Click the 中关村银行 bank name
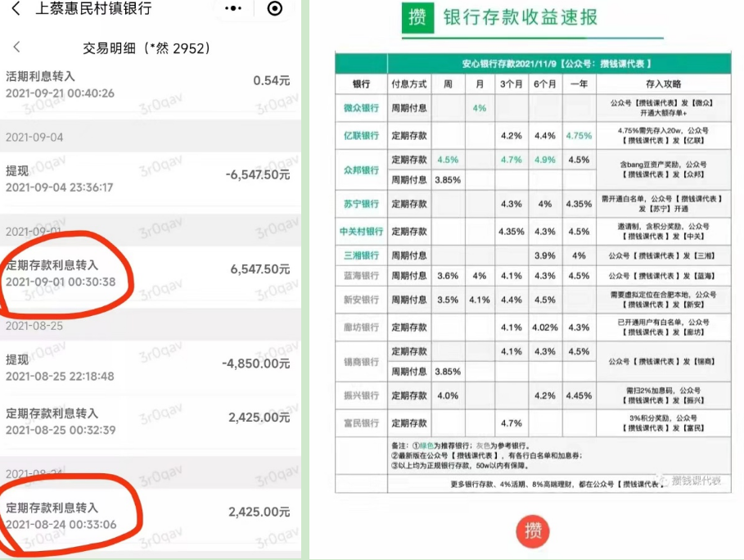The width and height of the screenshot is (744, 560). coord(361,231)
